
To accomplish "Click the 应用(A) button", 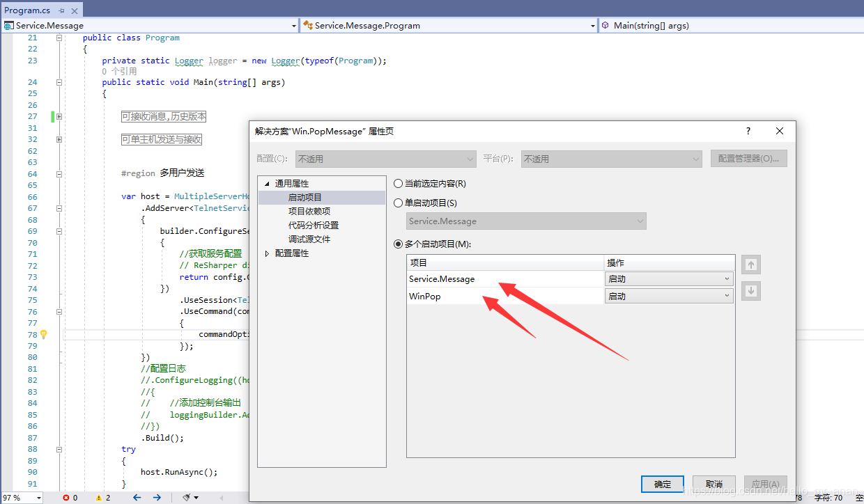I will click(x=766, y=484).
